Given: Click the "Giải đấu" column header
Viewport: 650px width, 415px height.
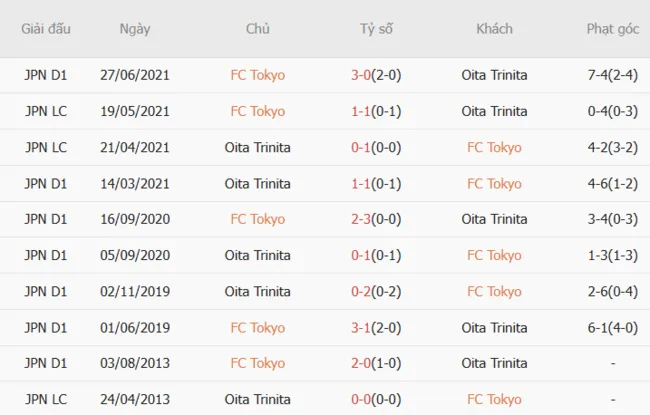Looking at the screenshot, I should 46,29.
